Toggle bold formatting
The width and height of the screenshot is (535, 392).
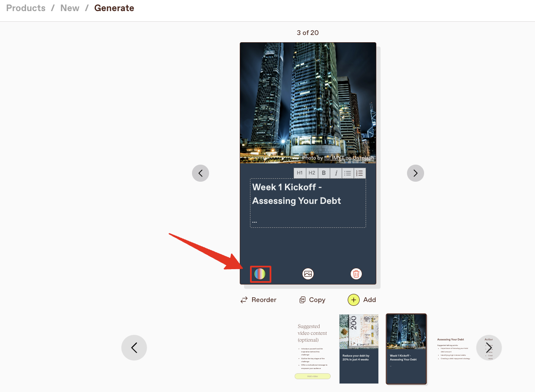324,173
